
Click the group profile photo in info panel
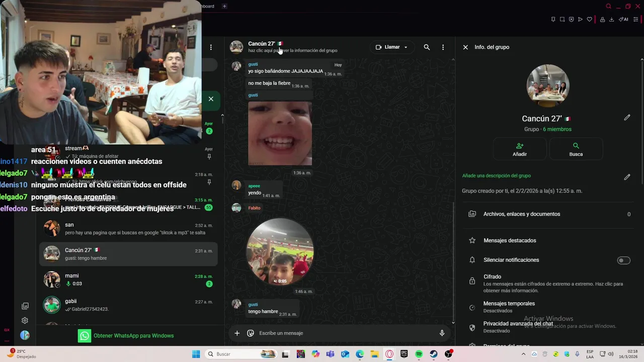(548, 86)
